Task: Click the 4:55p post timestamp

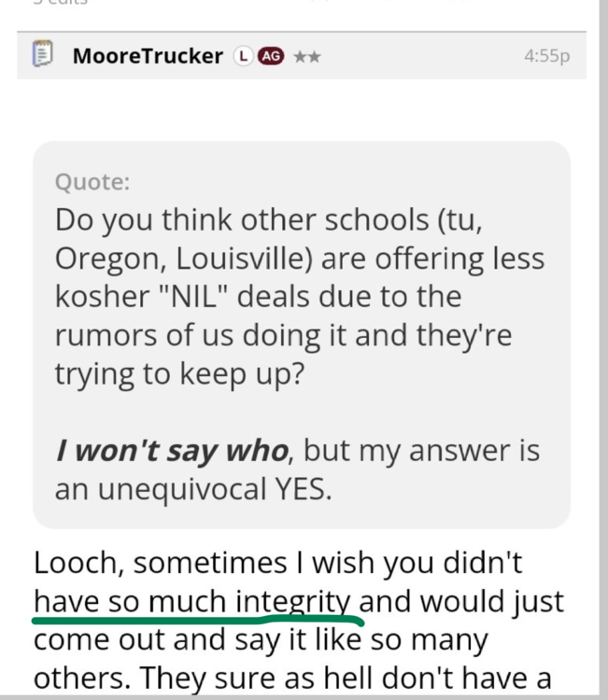Action: 546,56
